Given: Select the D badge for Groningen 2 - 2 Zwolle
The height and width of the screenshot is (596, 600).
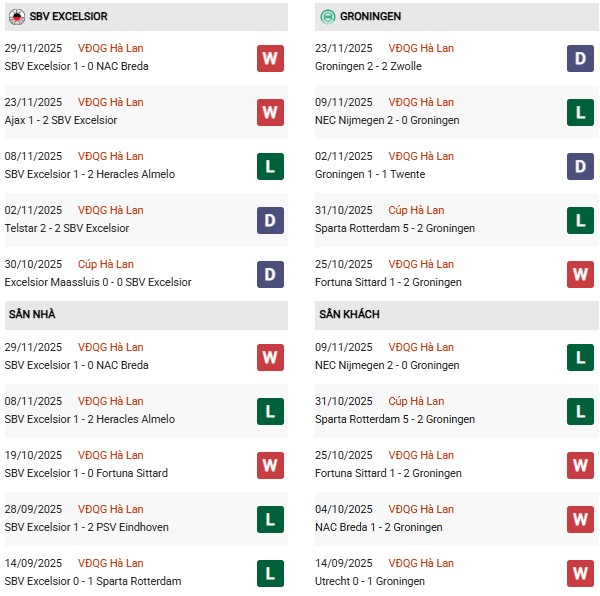Looking at the screenshot, I should (x=580, y=58).
